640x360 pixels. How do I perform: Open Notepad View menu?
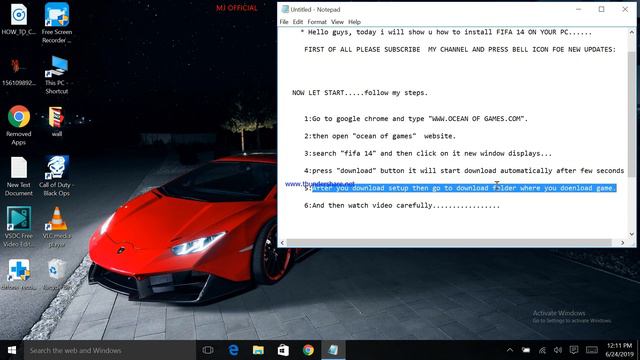[x=337, y=22]
